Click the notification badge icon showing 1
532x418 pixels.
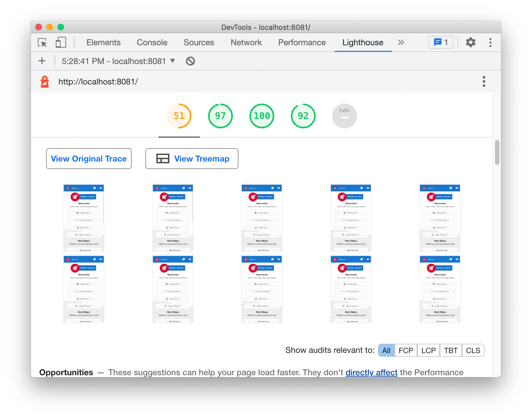coord(440,42)
